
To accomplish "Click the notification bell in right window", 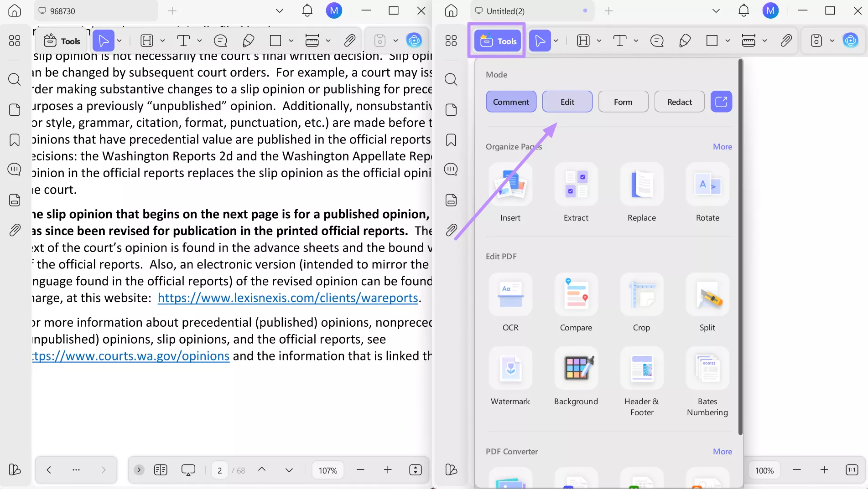I will pyautogui.click(x=744, y=10).
